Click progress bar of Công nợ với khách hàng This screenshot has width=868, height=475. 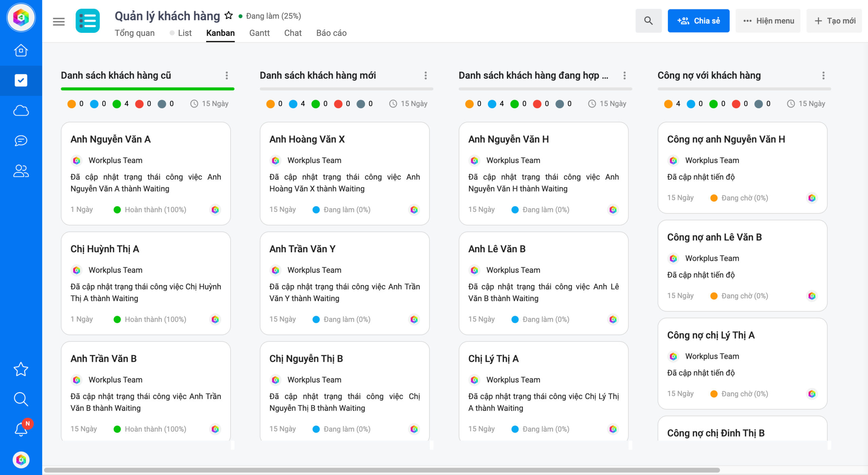point(744,89)
